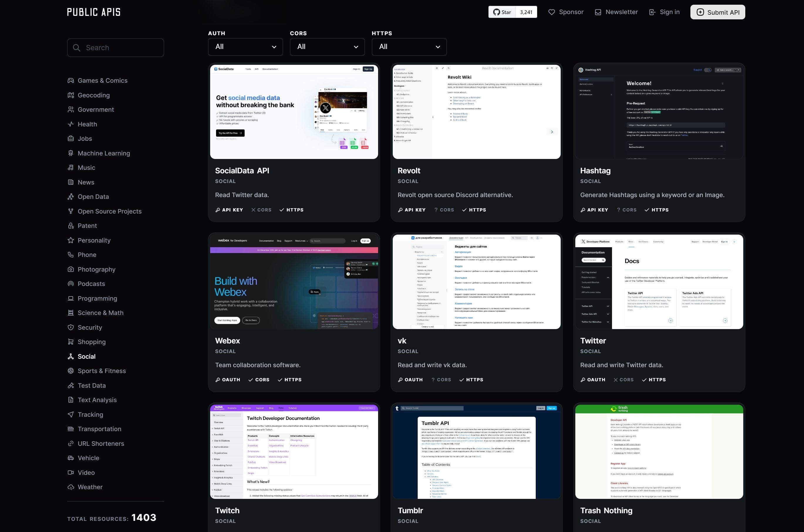The width and height of the screenshot is (804, 532).
Task: Open the CORS filter dropdown
Action: coord(327,46)
